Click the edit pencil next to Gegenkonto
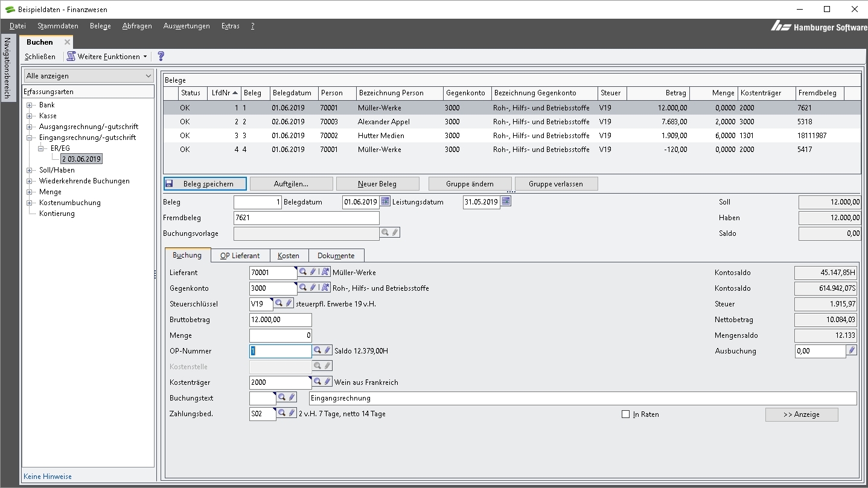 [x=313, y=288]
